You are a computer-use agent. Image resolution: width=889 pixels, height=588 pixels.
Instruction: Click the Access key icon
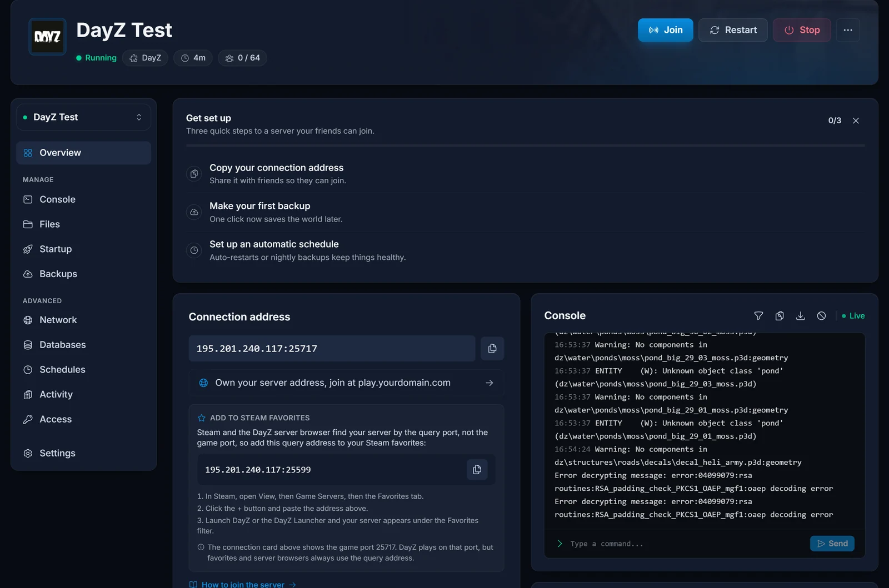click(x=28, y=419)
